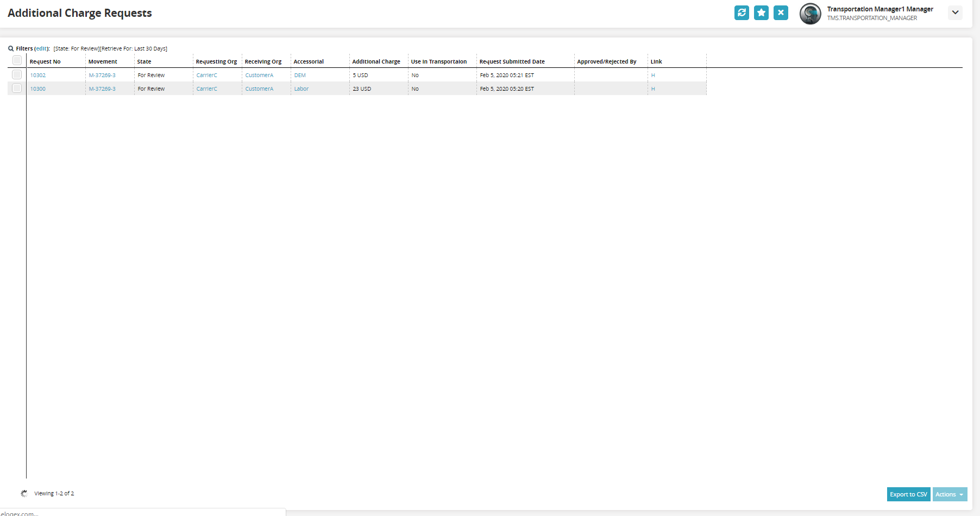Screen dimensions: 980x516
Task: Open the DEM accessorial link
Action: [x=300, y=75]
